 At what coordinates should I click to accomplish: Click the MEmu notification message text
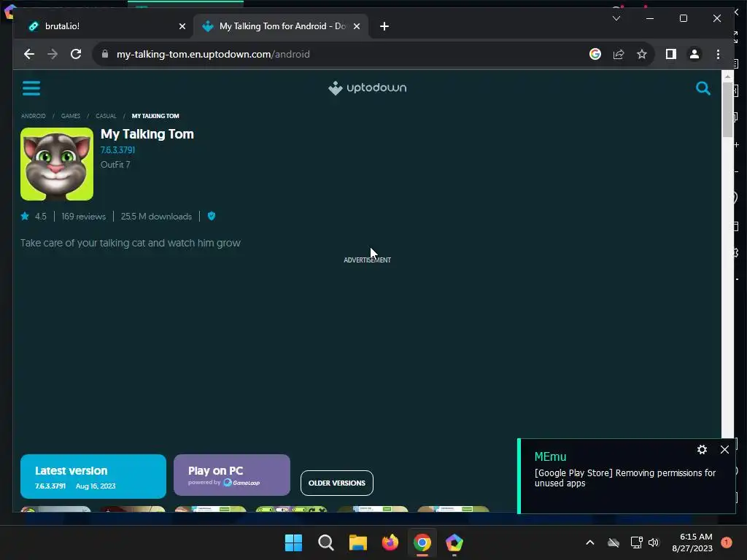pos(624,478)
